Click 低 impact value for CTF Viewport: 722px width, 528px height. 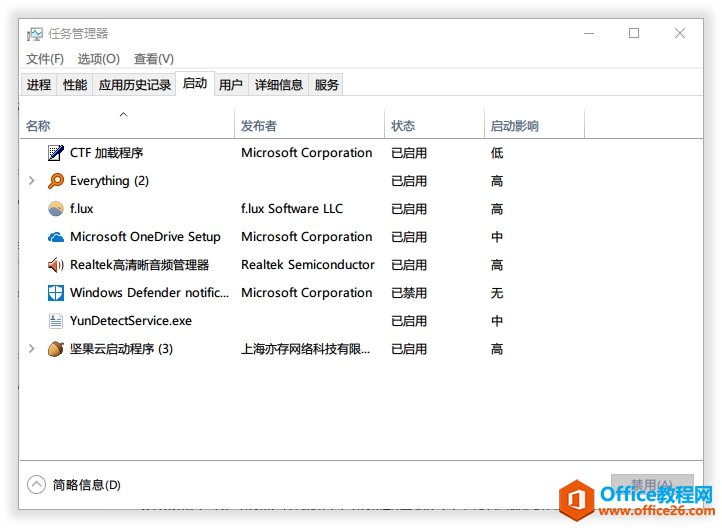[497, 153]
